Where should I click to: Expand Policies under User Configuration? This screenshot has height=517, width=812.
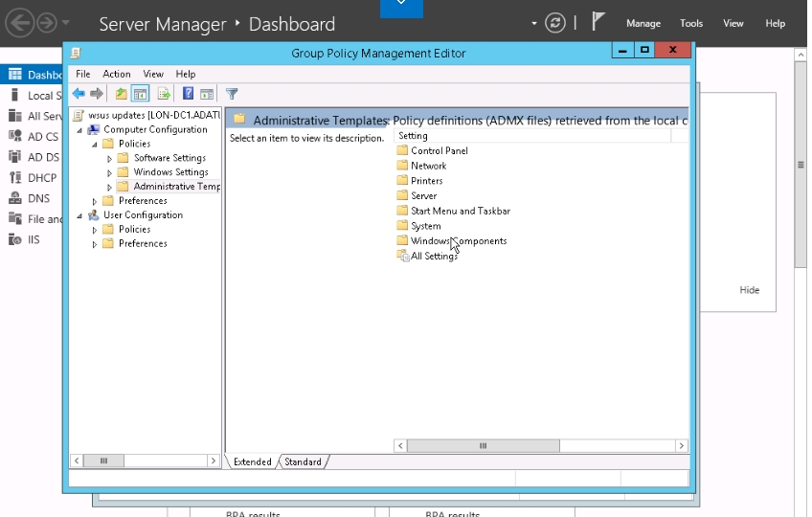[x=94, y=230]
